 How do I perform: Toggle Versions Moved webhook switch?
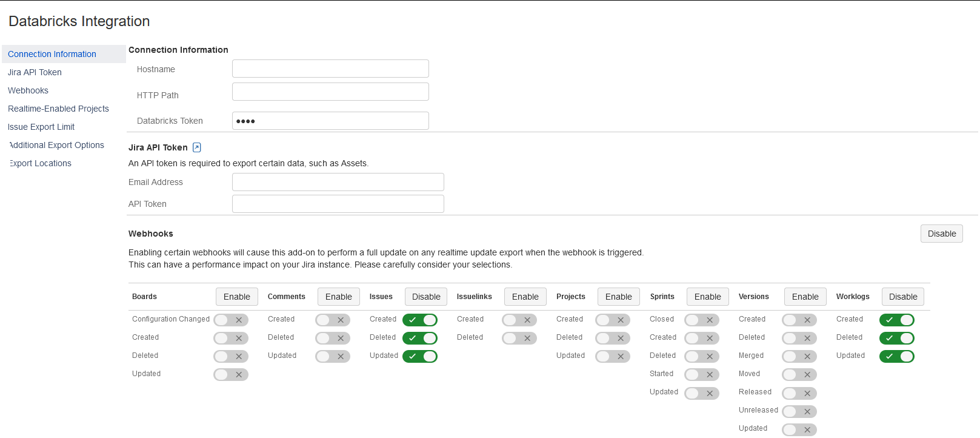point(799,374)
